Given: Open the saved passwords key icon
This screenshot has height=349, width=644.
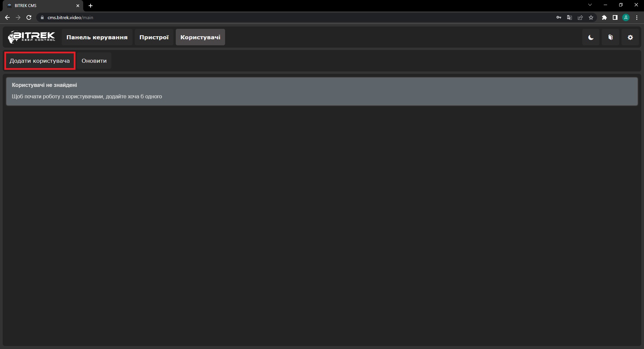Looking at the screenshot, I should point(559,17).
